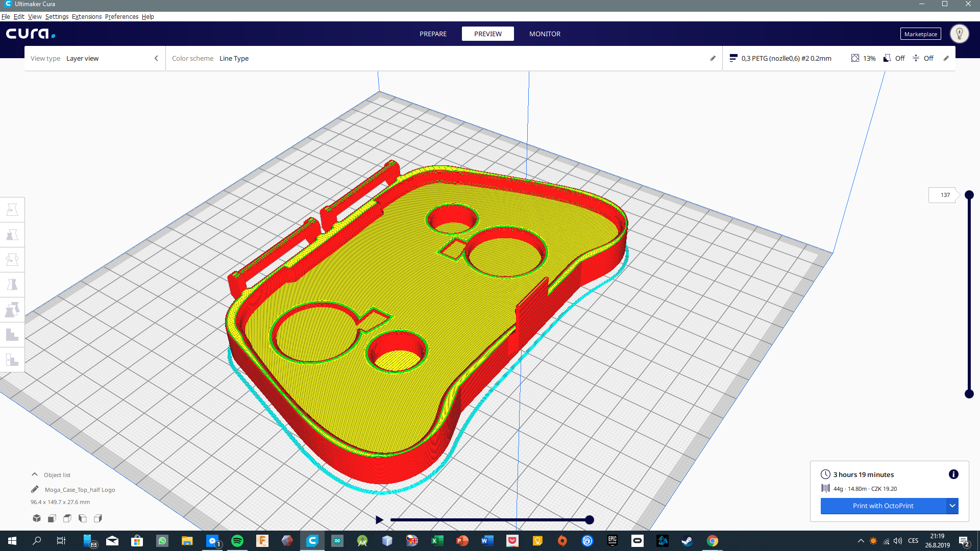Click the infill 13% icon
The height and width of the screenshot is (551, 980).
[x=855, y=58]
